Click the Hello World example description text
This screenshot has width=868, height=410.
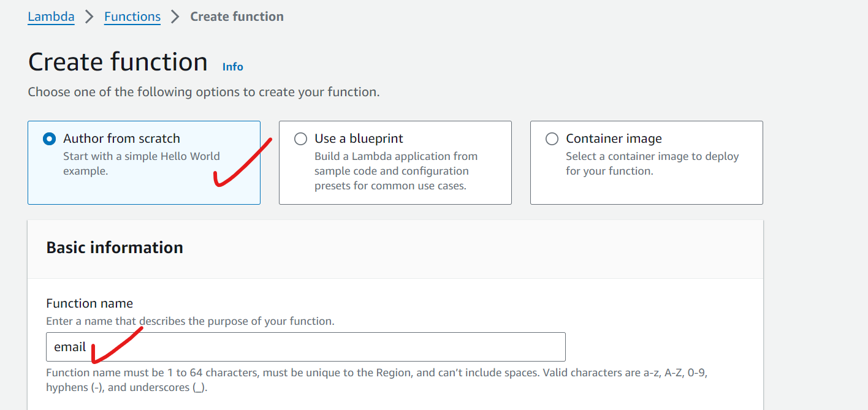141,164
